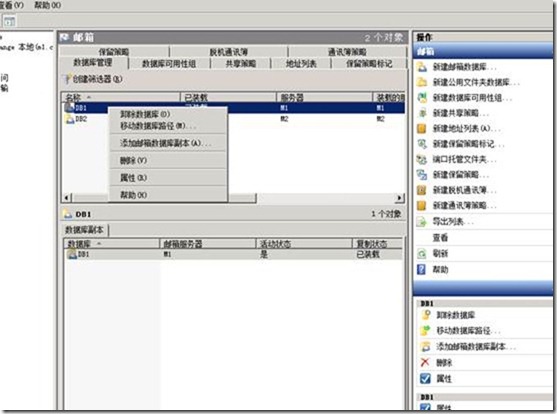Click the 新建脱机通讯簿 icon
This screenshot has height=414, width=557.
coord(422,190)
